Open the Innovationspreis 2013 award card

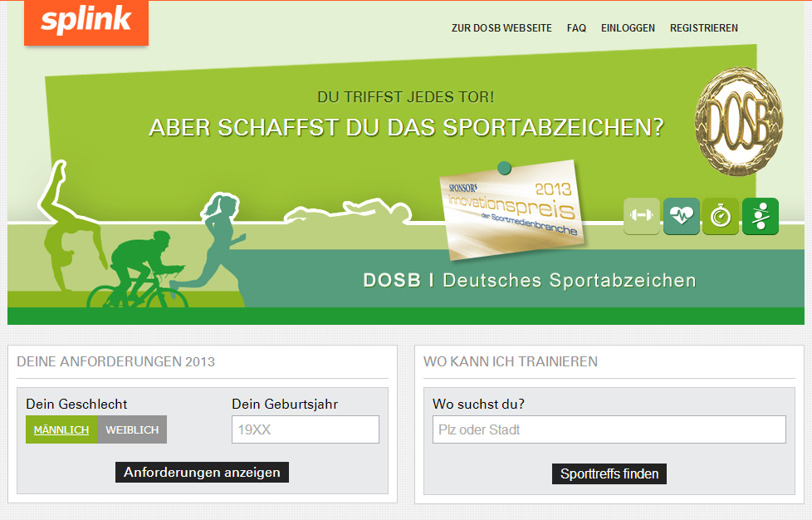[512, 209]
